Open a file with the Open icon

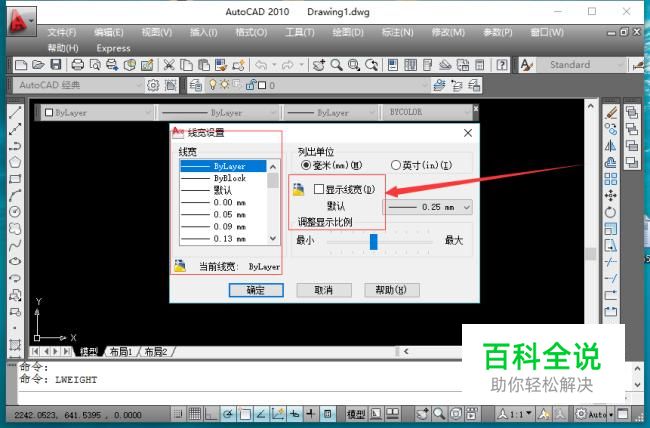[x=38, y=65]
